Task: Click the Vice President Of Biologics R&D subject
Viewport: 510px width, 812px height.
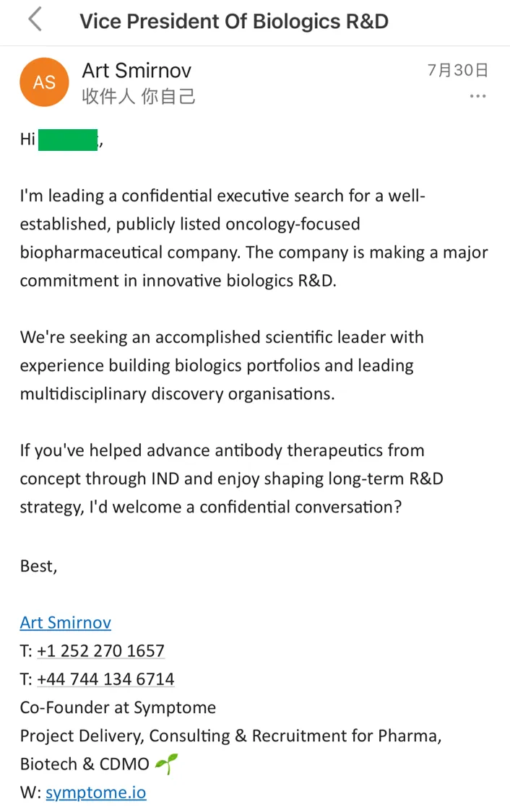Action: pos(234,21)
